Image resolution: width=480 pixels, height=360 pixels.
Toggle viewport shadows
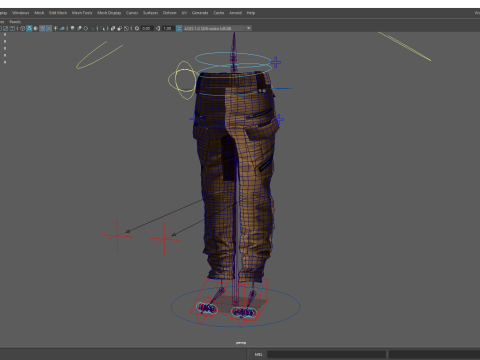(62, 28)
